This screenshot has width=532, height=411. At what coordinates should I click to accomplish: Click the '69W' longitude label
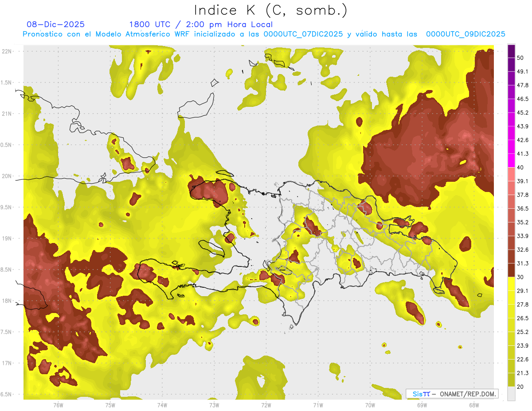coord(422,405)
